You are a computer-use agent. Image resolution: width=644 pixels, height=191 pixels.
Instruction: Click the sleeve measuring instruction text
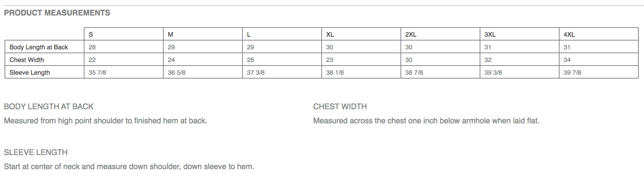tap(129, 166)
